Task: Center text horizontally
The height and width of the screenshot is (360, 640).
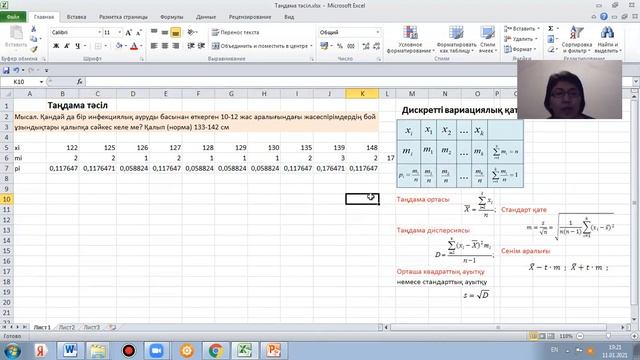Action: (164, 46)
